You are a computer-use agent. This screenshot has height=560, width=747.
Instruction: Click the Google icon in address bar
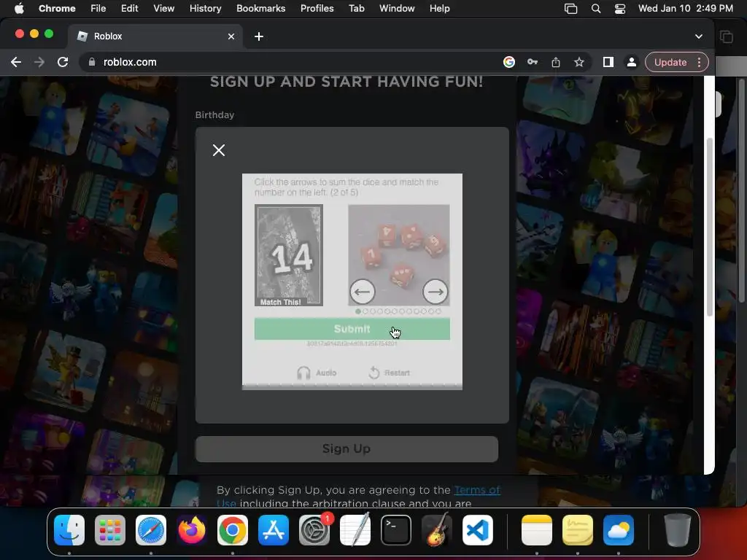point(508,63)
